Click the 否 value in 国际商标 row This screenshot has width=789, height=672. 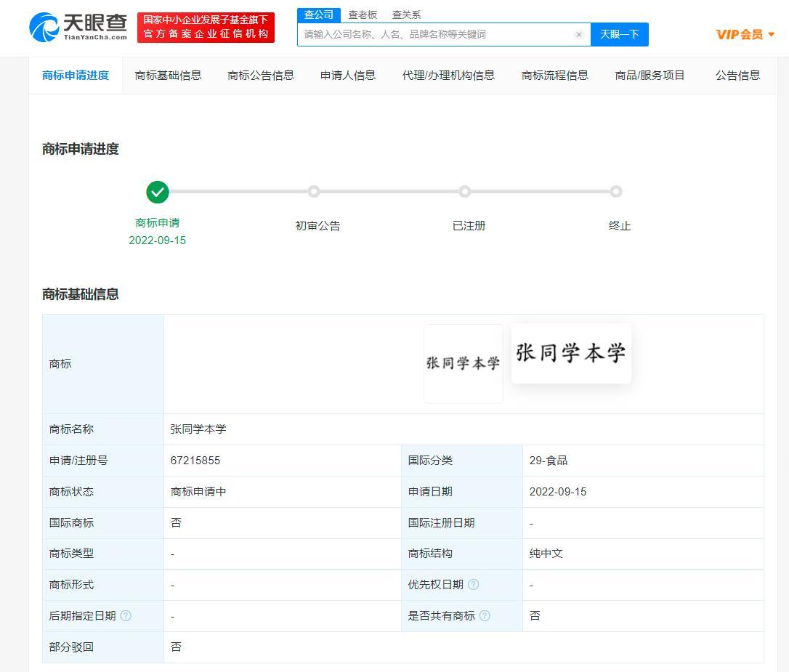click(176, 522)
